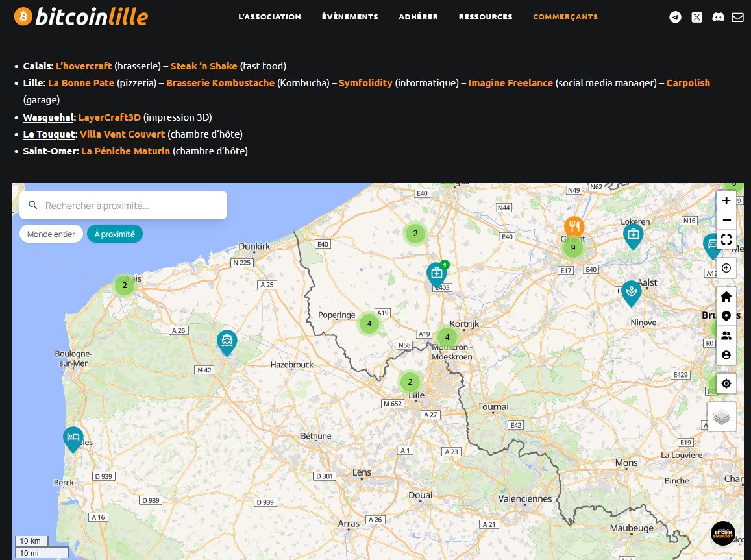
Task: Select the medical marker near Lokeren
Action: point(633,236)
